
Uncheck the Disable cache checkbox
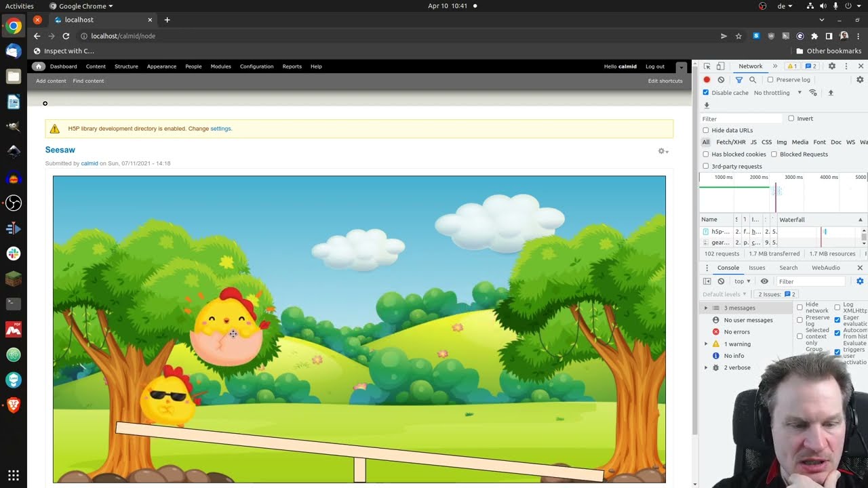tap(706, 93)
